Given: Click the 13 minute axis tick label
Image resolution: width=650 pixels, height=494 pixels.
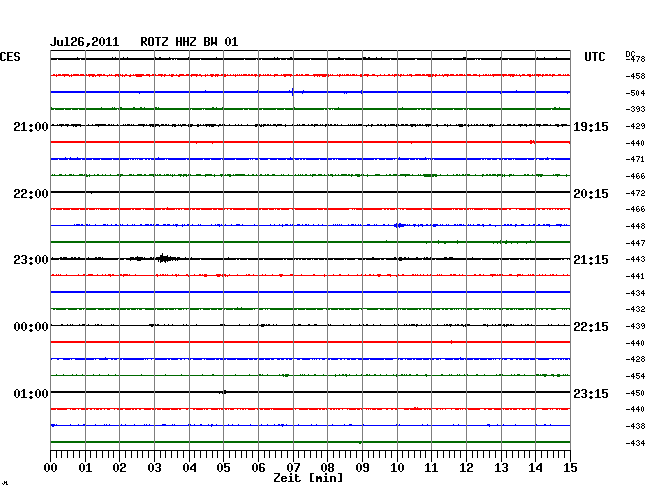Looking at the screenshot, I should (x=501, y=468).
